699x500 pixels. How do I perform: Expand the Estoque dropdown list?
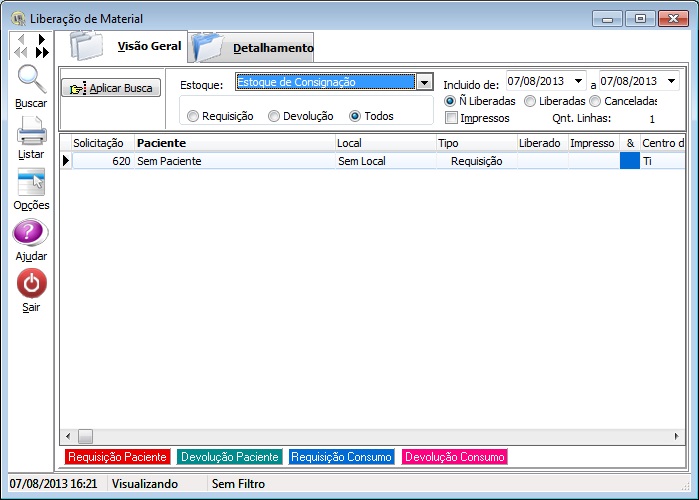tap(424, 82)
